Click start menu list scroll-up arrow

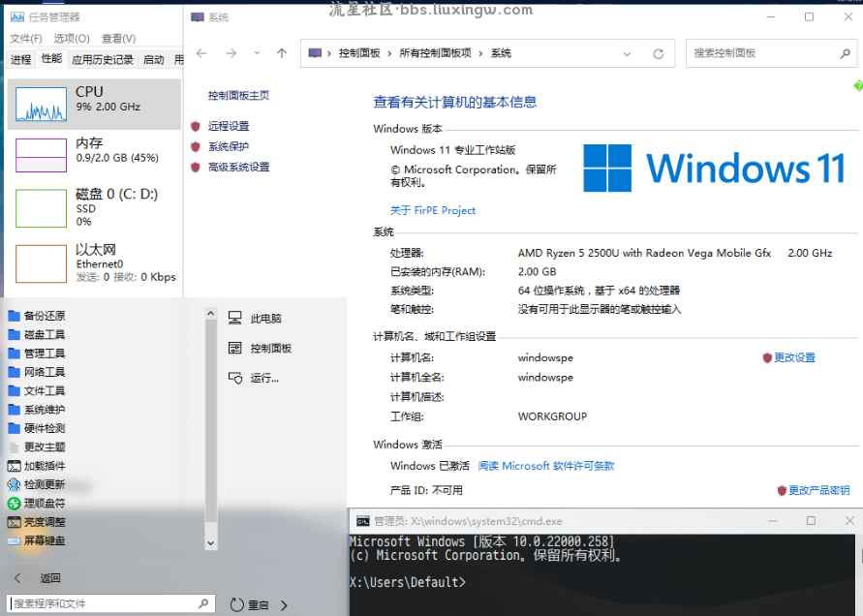click(211, 313)
